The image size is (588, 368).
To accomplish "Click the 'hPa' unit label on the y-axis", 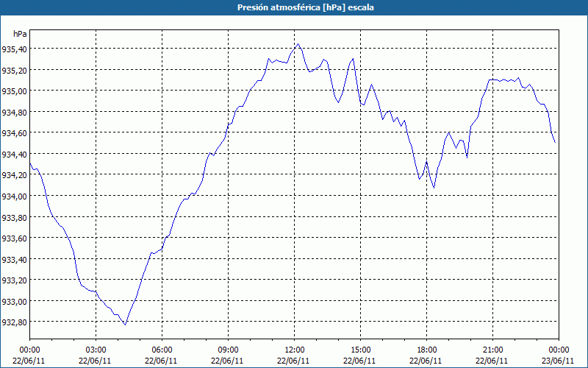I will pos(21,34).
